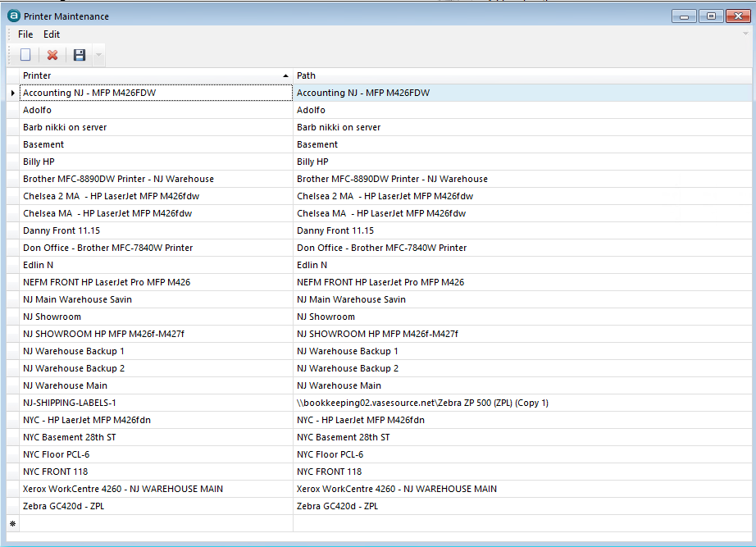The image size is (756, 547).
Task: Click the Save floppy disk icon
Action: point(80,55)
